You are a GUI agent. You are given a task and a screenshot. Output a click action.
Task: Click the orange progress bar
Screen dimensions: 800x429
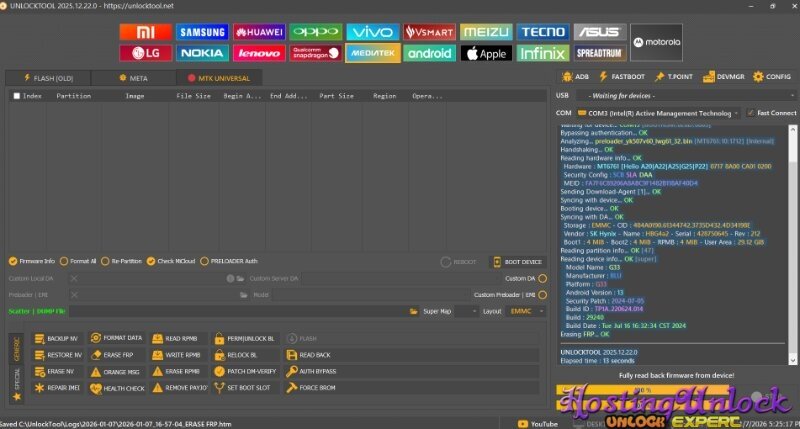672,390
